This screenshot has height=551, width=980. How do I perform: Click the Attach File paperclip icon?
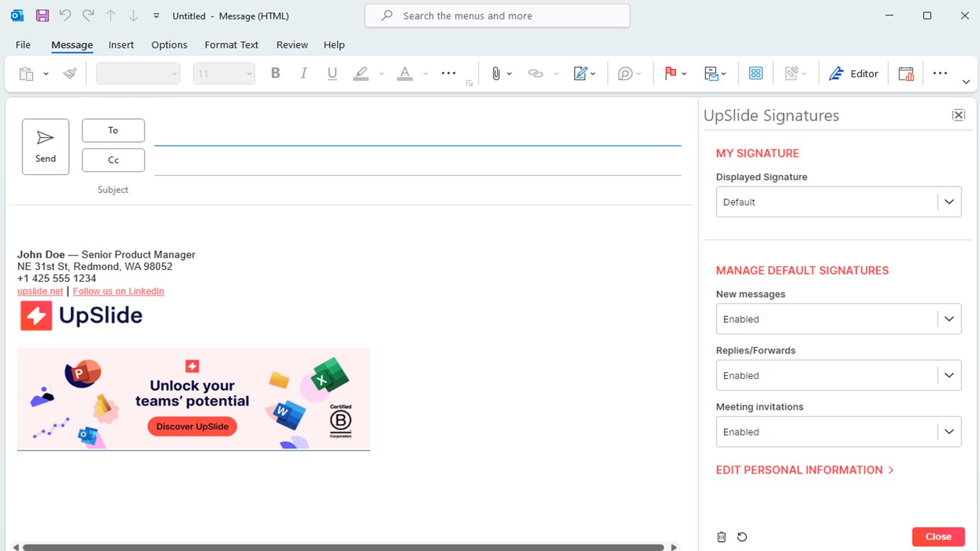click(496, 73)
